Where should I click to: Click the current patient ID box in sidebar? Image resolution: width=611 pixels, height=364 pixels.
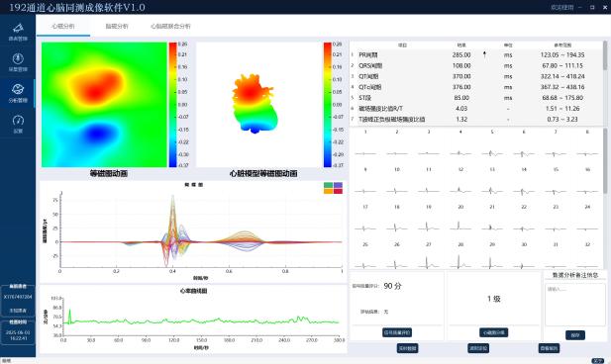pos(18,302)
